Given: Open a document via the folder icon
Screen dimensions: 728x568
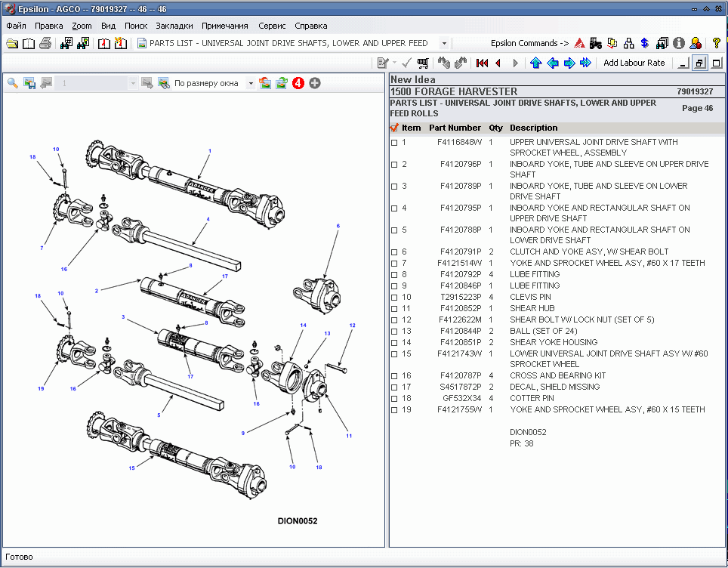Looking at the screenshot, I should pyautogui.click(x=11, y=44).
